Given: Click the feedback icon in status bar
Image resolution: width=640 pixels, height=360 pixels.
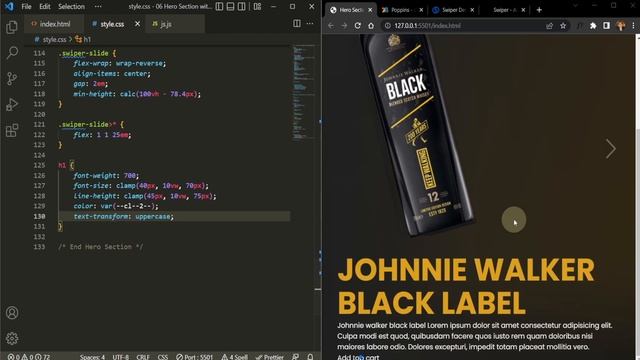Looking at the screenshot, I should pyautogui.click(x=296, y=357).
